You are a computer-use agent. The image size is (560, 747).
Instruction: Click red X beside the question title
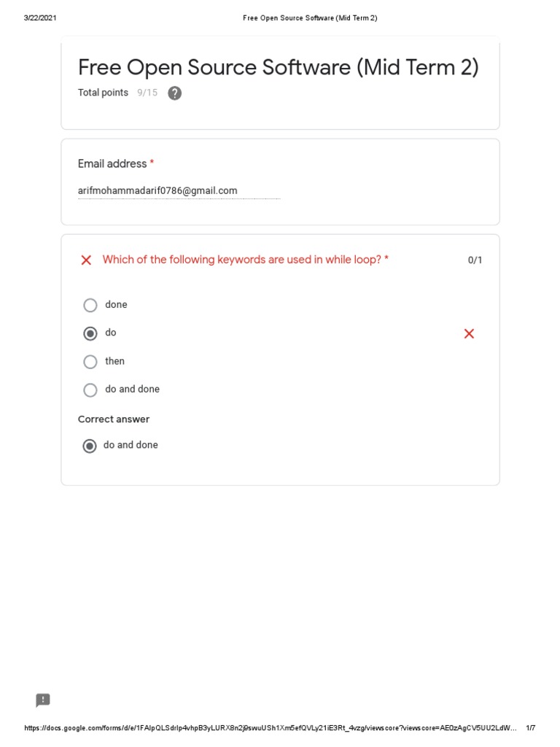(86, 260)
